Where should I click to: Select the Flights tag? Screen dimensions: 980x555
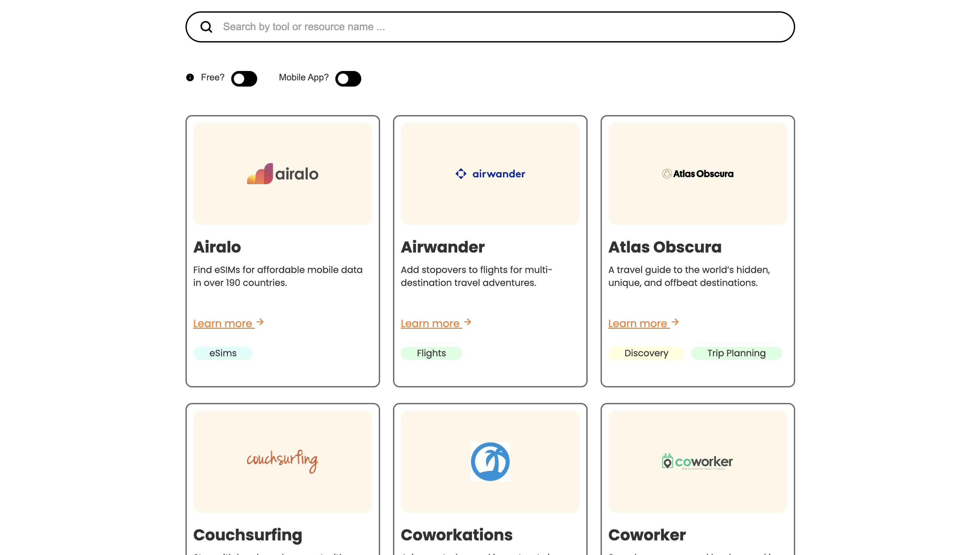click(x=431, y=353)
